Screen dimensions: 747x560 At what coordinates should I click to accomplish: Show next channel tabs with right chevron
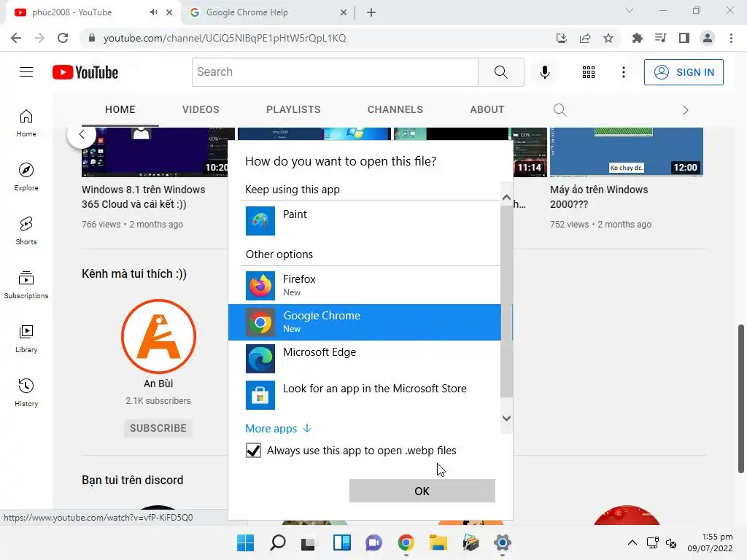click(x=685, y=110)
